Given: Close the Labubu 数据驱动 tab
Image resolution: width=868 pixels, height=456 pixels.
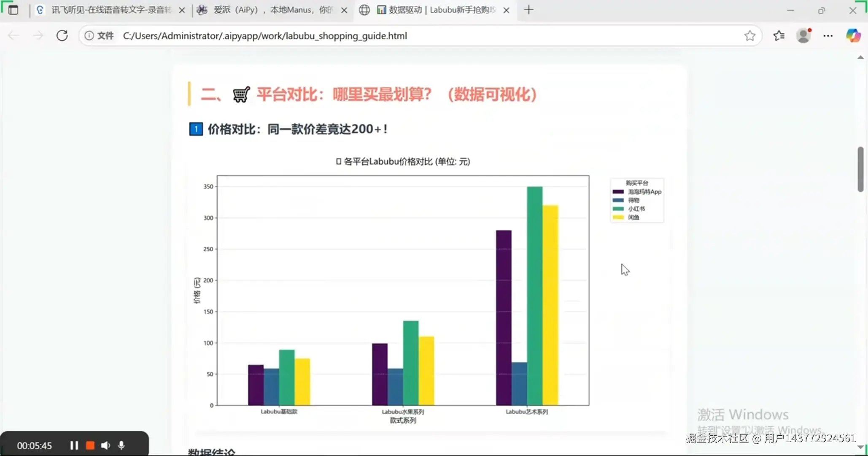Looking at the screenshot, I should coord(507,10).
